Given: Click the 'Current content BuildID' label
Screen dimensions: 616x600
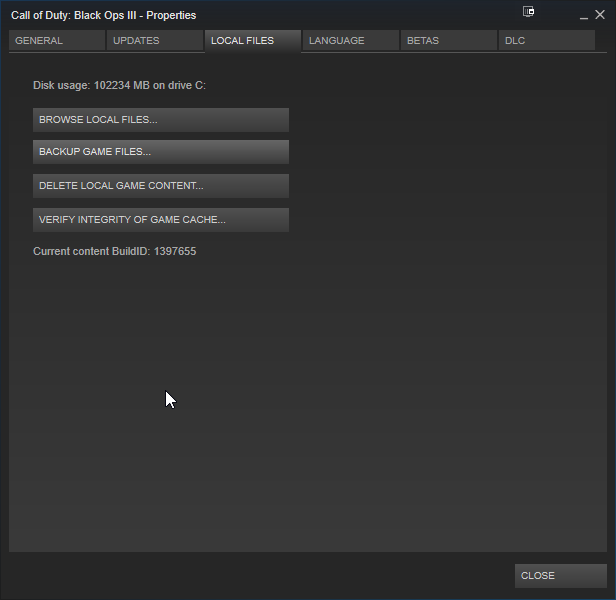Looking at the screenshot, I should (x=91, y=252).
